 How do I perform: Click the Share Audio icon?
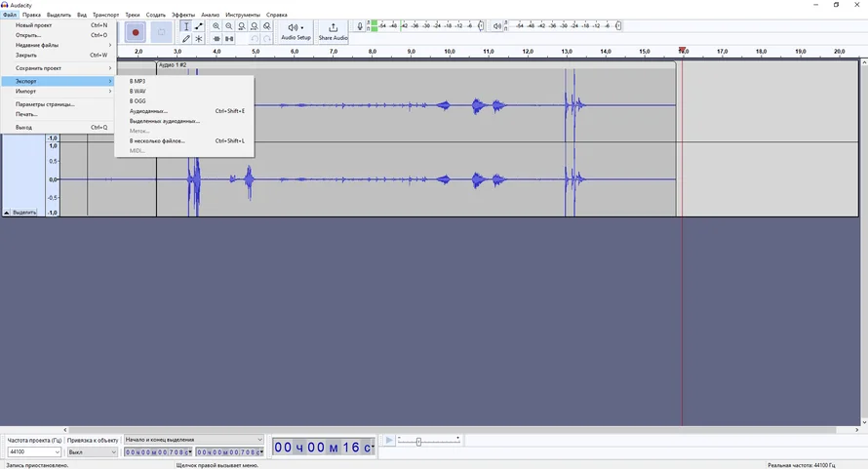click(x=333, y=32)
